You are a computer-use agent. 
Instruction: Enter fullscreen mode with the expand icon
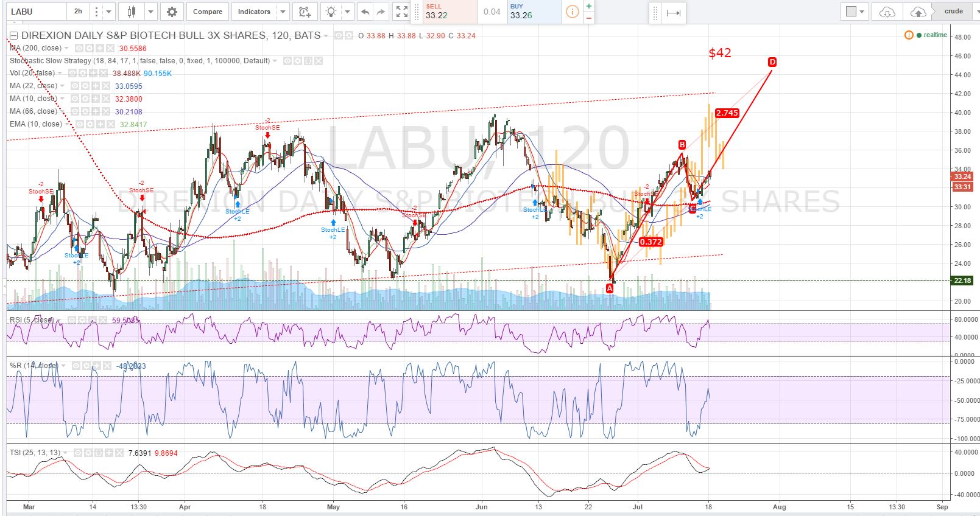point(401,12)
